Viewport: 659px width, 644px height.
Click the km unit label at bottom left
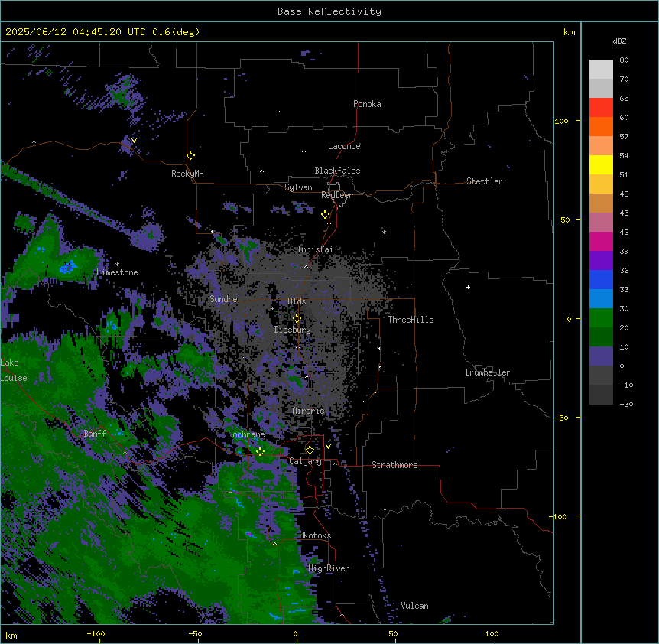[x=11, y=635]
